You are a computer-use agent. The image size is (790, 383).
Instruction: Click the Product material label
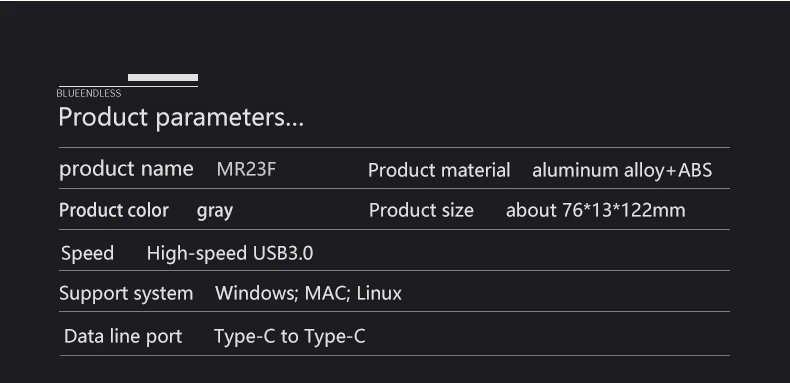pos(439,170)
